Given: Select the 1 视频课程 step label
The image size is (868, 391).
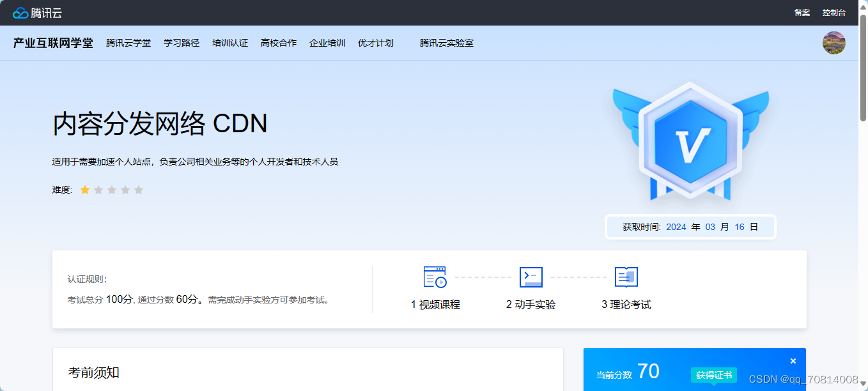Looking at the screenshot, I should click(435, 305).
